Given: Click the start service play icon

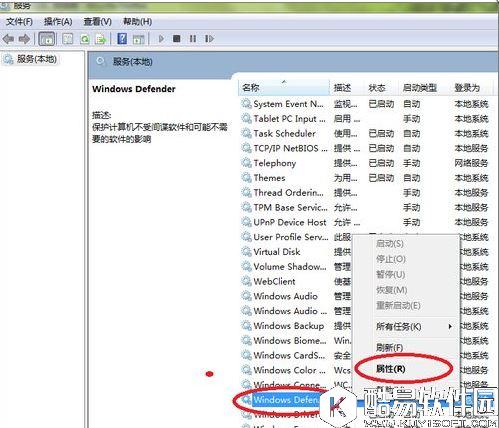Looking at the screenshot, I should (161, 39).
